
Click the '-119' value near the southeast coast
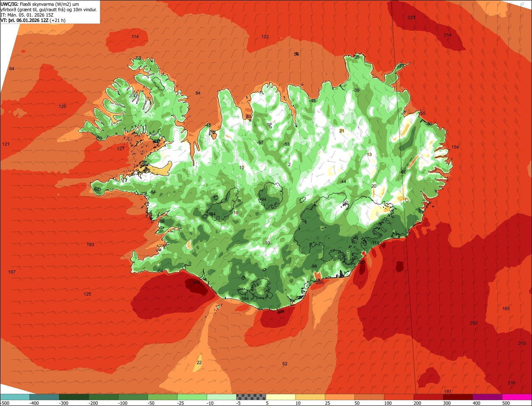pos(375,243)
